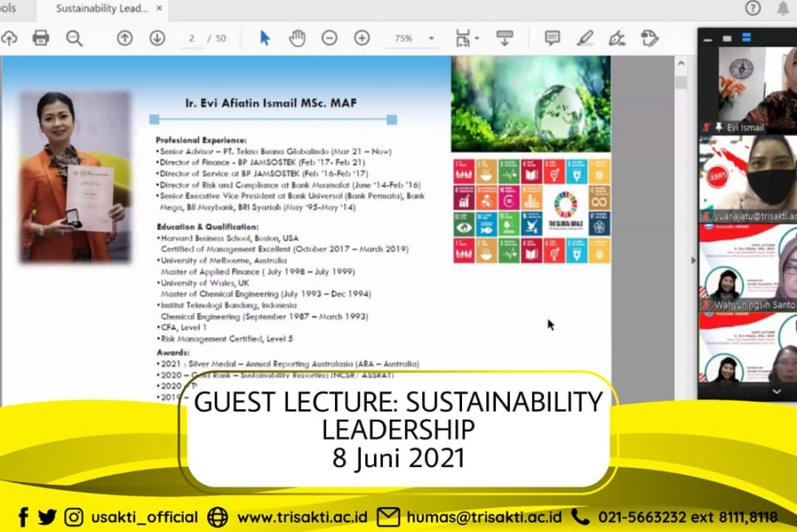The width and height of the screenshot is (797, 532).
Task: Click 'Director of Risk and Compliance at Bank Muamalat' line
Action: [x=288, y=185]
